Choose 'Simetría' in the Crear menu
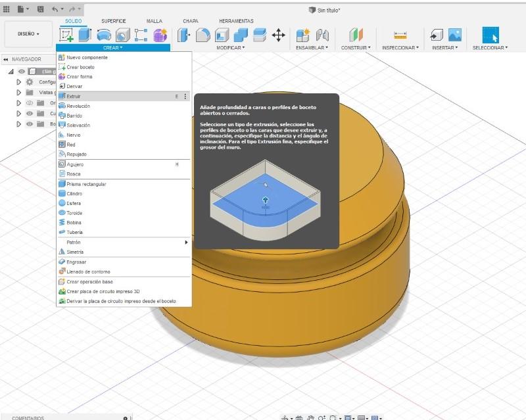The image size is (526, 420). tap(124, 252)
